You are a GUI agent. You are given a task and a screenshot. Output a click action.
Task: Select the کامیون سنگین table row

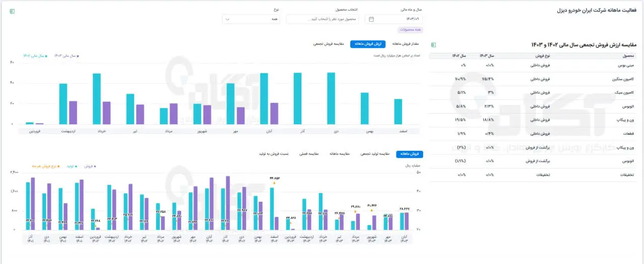[x=533, y=79]
